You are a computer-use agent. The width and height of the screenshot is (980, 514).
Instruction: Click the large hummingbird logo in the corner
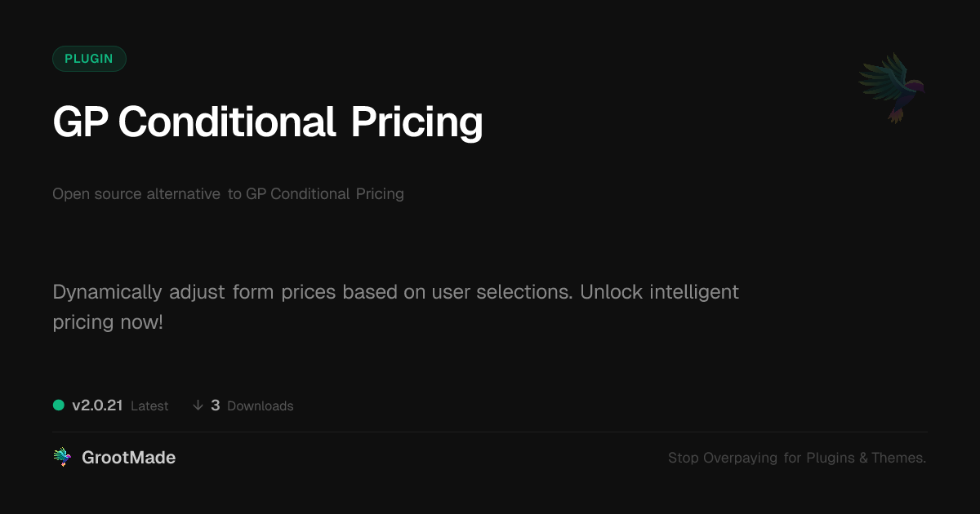pos(893,87)
